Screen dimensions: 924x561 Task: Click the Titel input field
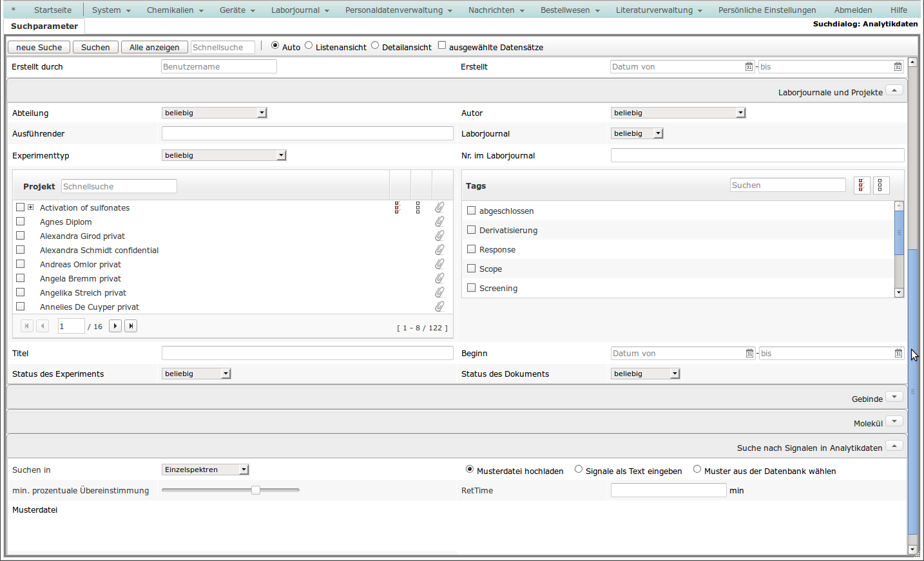click(307, 353)
